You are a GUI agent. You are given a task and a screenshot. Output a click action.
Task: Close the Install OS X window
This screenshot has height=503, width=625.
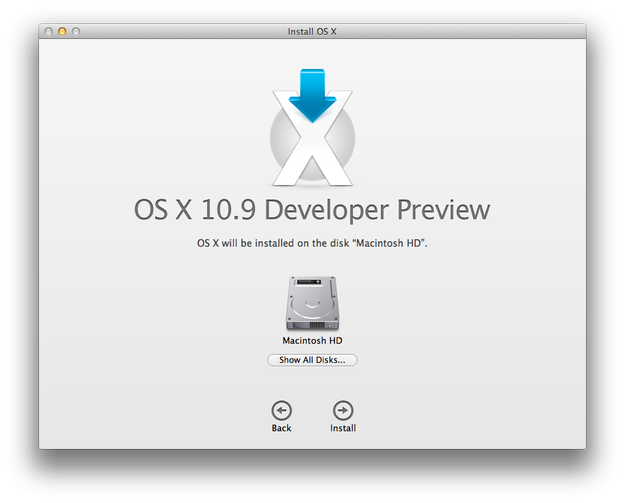click(49, 31)
